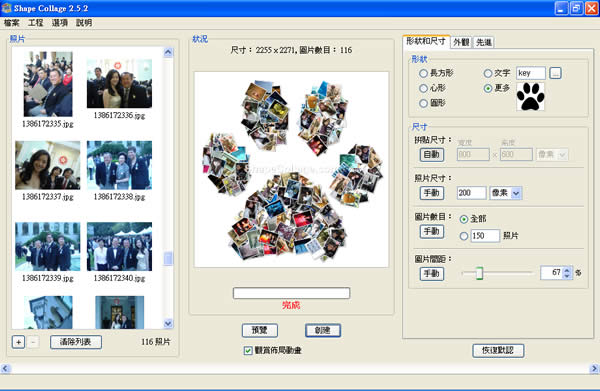Click the 創建 button
This screenshot has width=600, height=391.
(323, 331)
